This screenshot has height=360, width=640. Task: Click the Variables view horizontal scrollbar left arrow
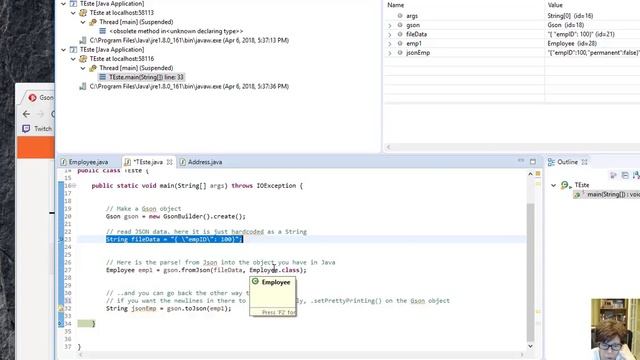click(389, 147)
